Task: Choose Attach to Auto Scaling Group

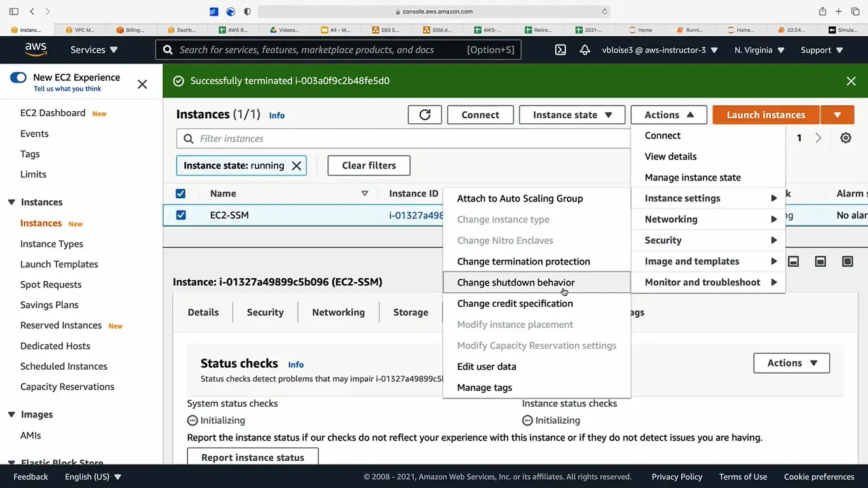Action: tap(537, 198)
